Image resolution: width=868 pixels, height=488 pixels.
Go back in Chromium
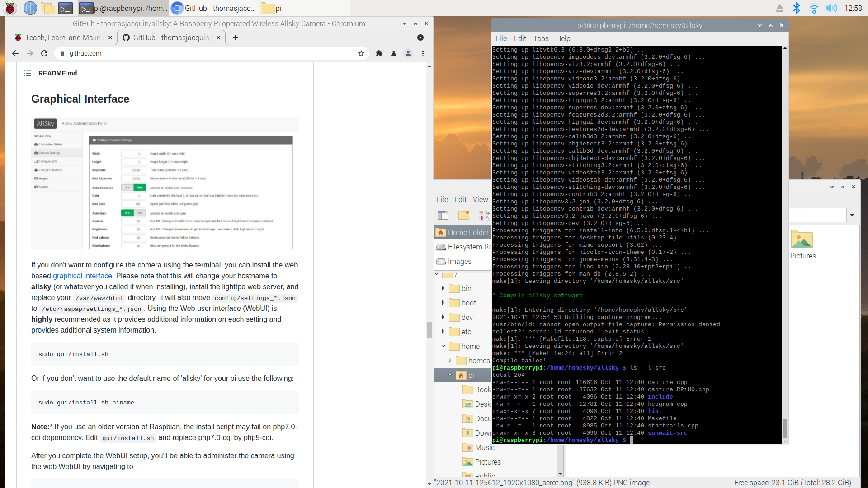click(15, 53)
